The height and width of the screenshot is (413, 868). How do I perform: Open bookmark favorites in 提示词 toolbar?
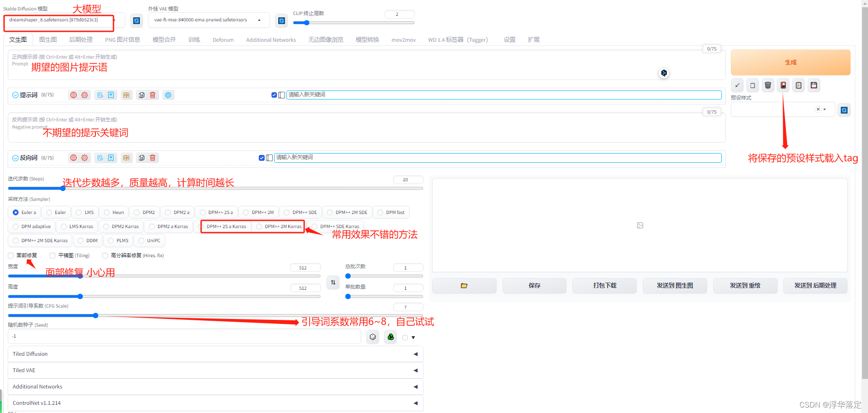[x=111, y=95]
